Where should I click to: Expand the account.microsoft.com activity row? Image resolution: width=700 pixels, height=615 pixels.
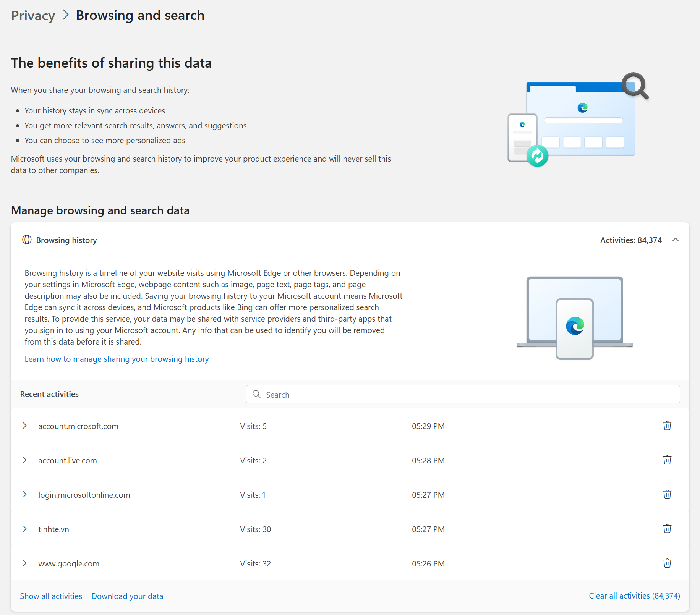(25, 426)
